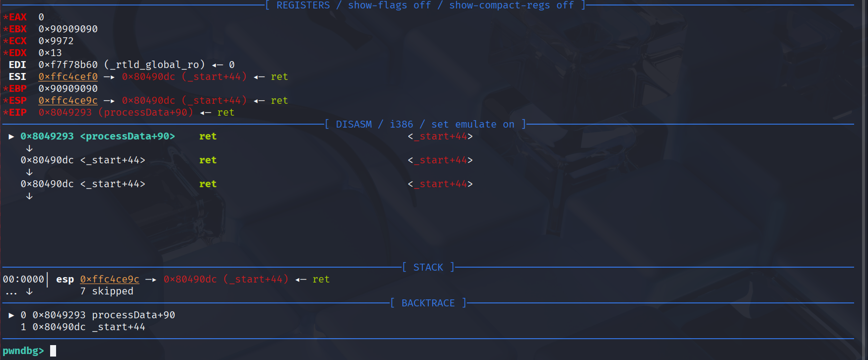Click the down arrow below processData+90 instruction
The height and width of the screenshot is (360, 868).
click(x=29, y=148)
